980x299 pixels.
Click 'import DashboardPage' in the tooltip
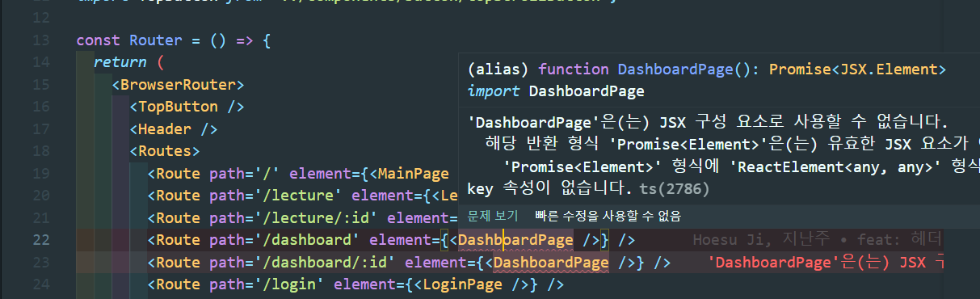click(x=556, y=91)
